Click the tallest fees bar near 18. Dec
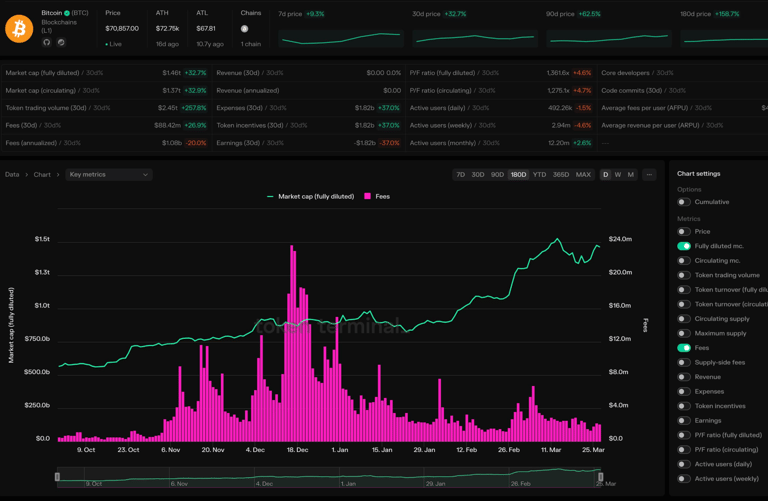The image size is (768, 501). (x=292, y=343)
